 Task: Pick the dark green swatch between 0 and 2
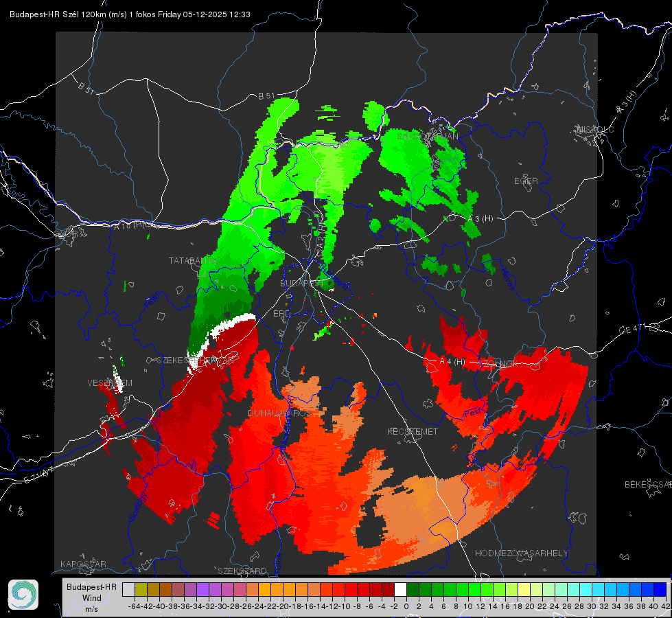413,589
